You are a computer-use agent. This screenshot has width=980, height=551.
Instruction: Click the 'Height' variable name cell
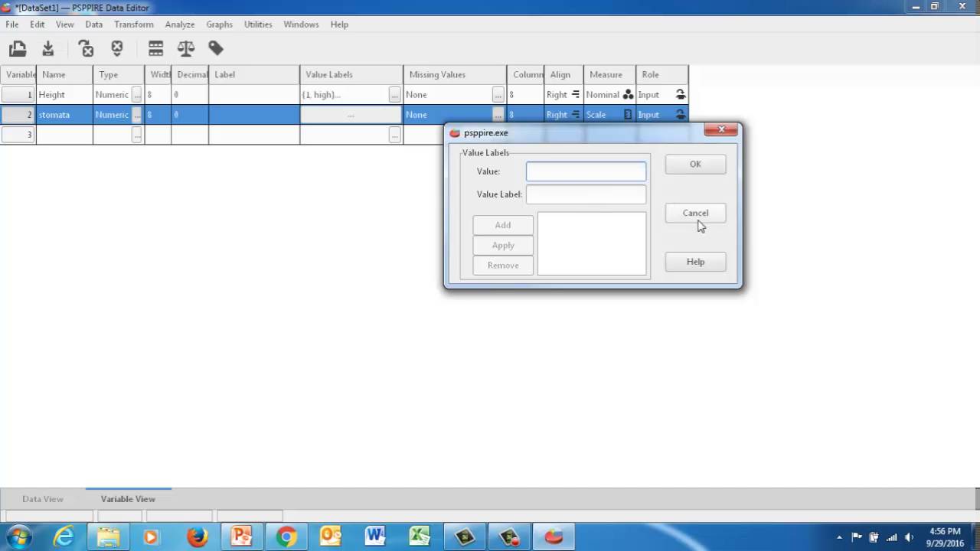[x=65, y=95]
